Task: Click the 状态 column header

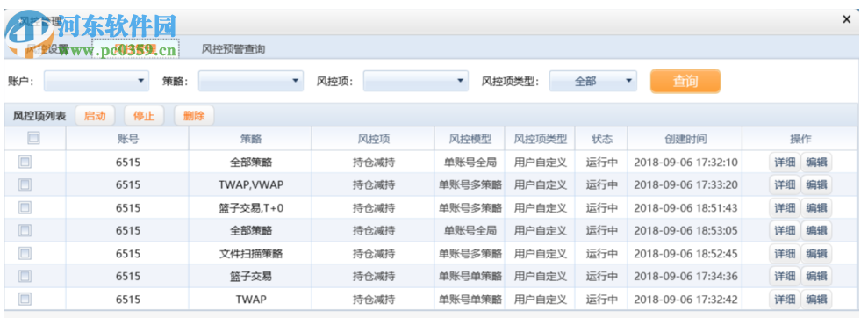Action: 601,139
